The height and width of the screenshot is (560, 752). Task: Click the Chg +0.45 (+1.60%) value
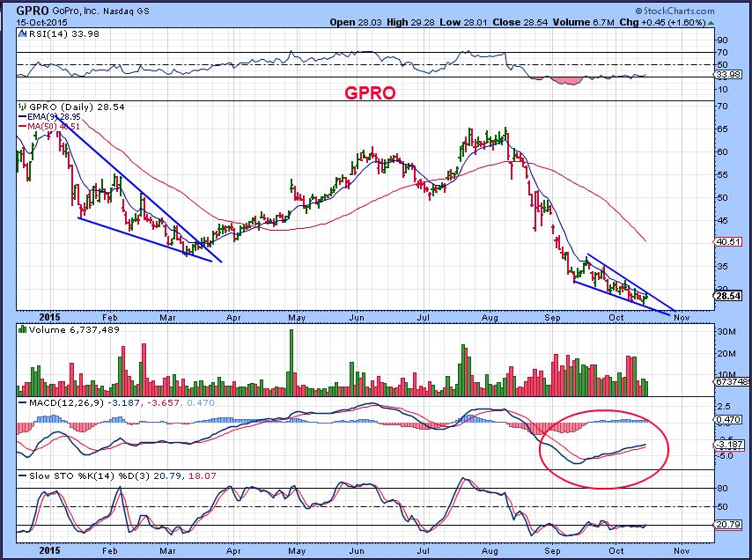(662, 23)
